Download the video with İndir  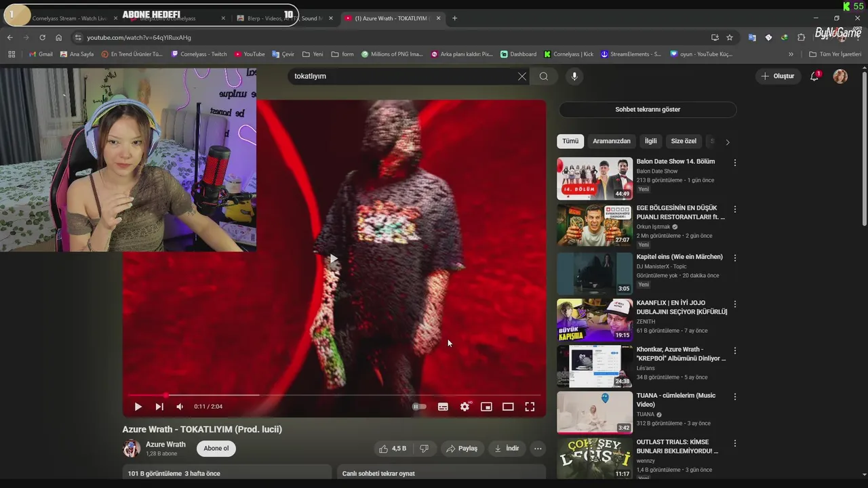[507, 448]
